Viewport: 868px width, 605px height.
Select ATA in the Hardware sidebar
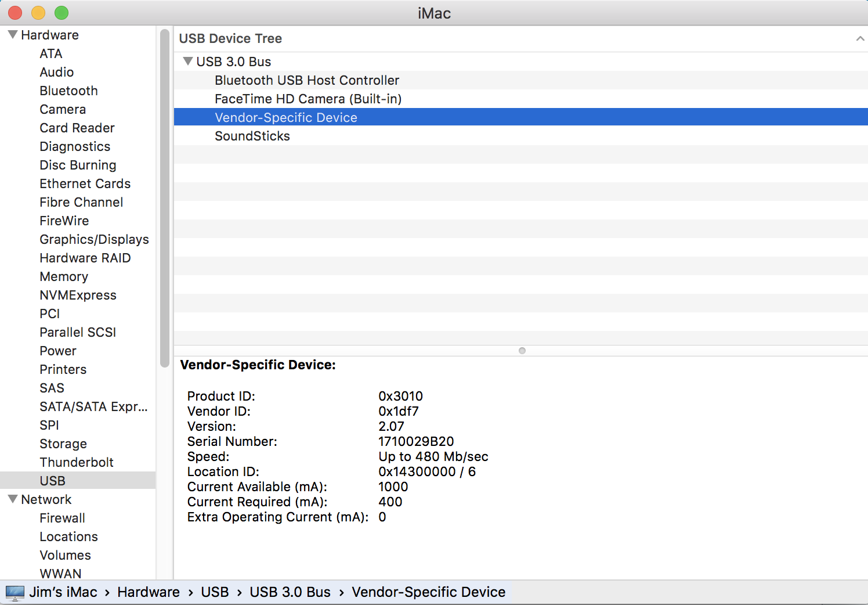coord(51,53)
